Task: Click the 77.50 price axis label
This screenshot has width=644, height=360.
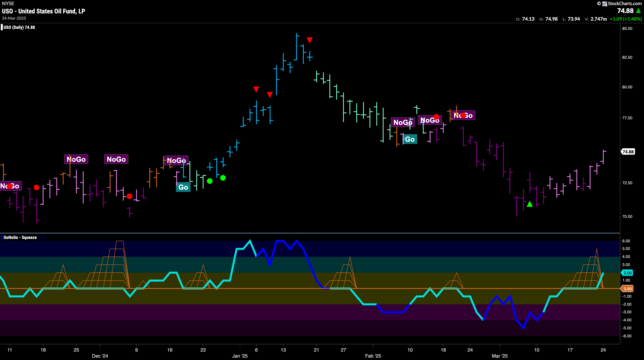Action: 627,118
